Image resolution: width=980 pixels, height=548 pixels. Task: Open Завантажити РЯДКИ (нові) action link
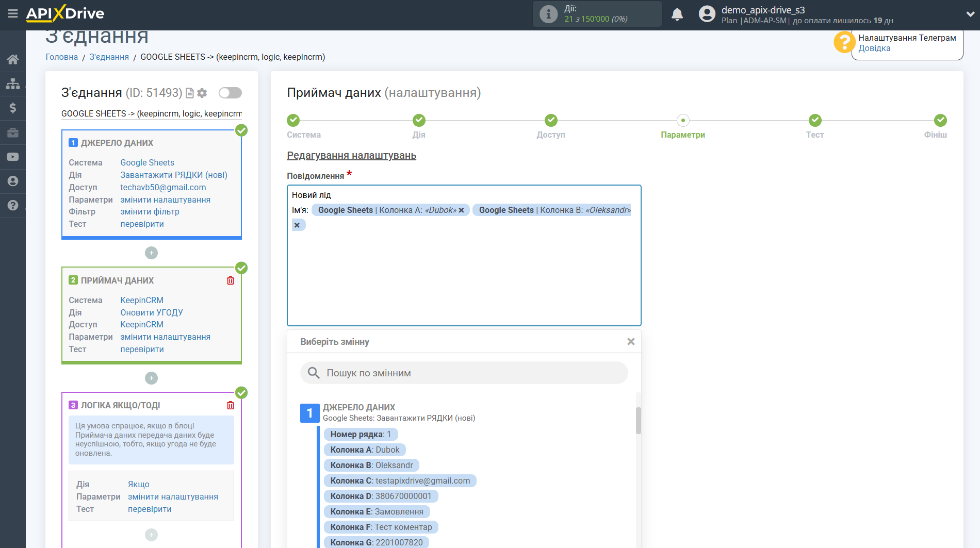pos(174,175)
